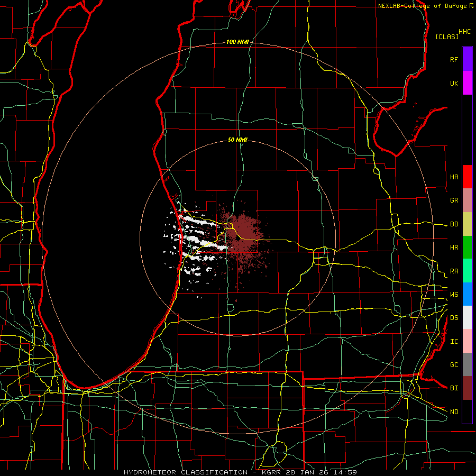Click the DS white legend color swatch
476x476 pixels.
(467, 317)
